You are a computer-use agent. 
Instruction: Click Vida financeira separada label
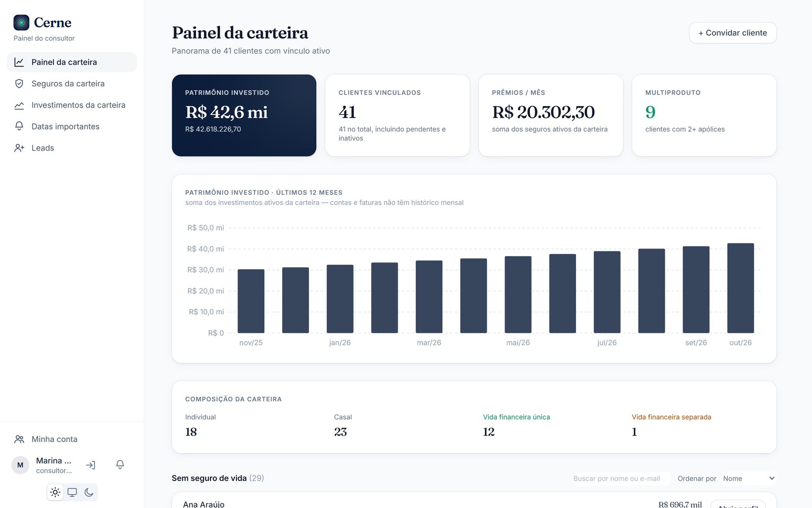(x=671, y=417)
